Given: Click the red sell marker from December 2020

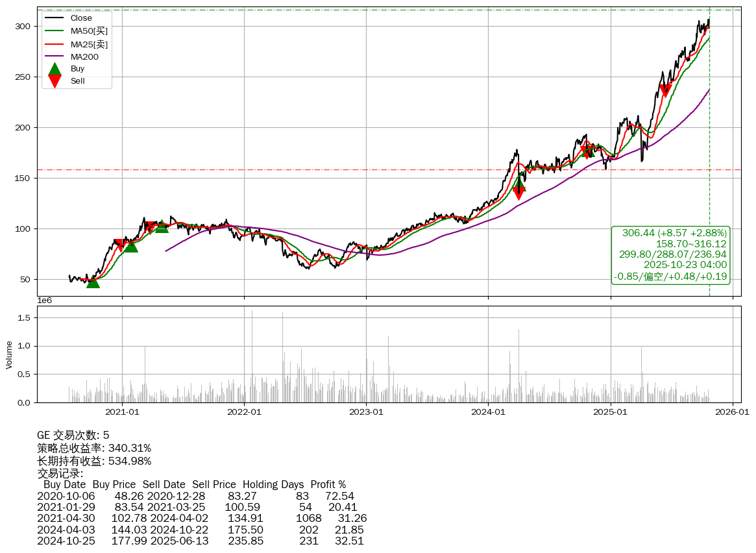Looking at the screenshot, I should [120, 245].
